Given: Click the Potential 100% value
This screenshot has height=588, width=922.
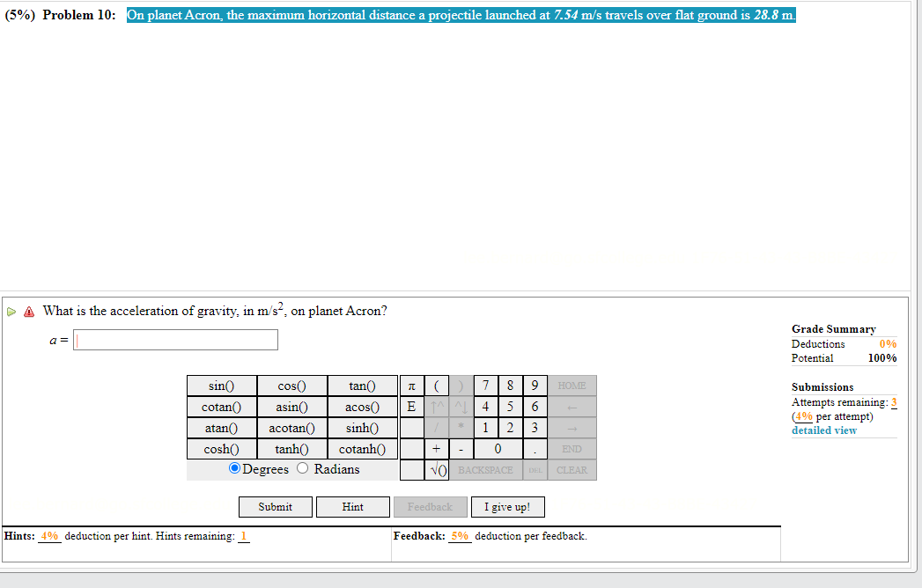Looking at the screenshot, I should tap(882, 358).
